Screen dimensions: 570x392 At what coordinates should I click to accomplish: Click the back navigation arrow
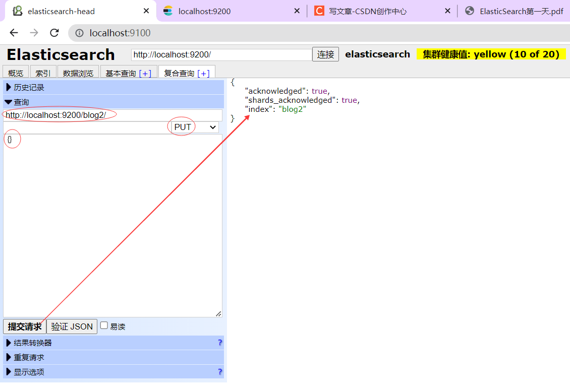14,33
